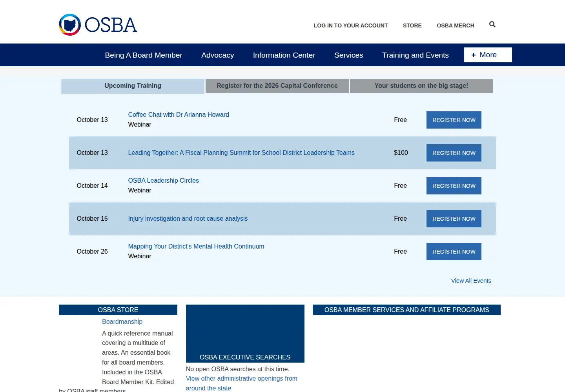The image size is (565, 392).
Task: Click View All Events
Action: pos(471,281)
